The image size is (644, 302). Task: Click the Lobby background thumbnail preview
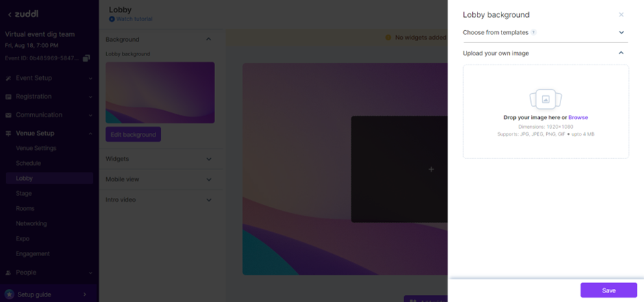coord(160,92)
